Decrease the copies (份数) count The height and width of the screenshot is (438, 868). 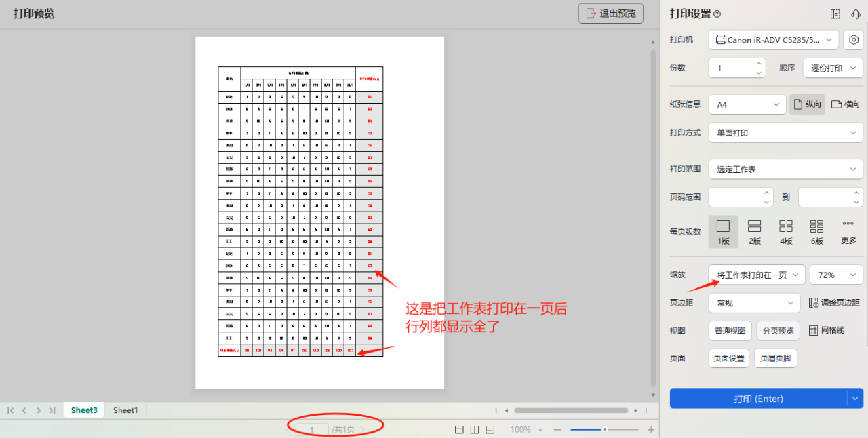[759, 73]
